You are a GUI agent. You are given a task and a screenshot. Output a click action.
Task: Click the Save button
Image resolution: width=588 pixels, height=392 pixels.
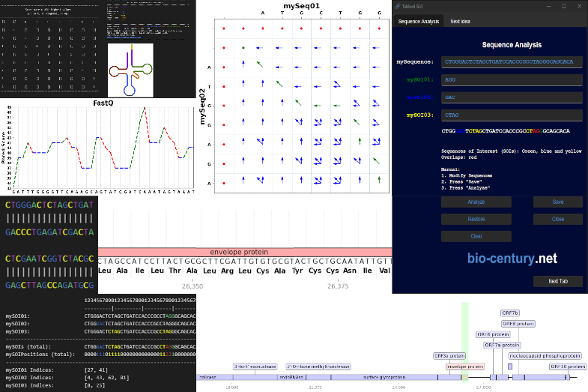pos(557,202)
